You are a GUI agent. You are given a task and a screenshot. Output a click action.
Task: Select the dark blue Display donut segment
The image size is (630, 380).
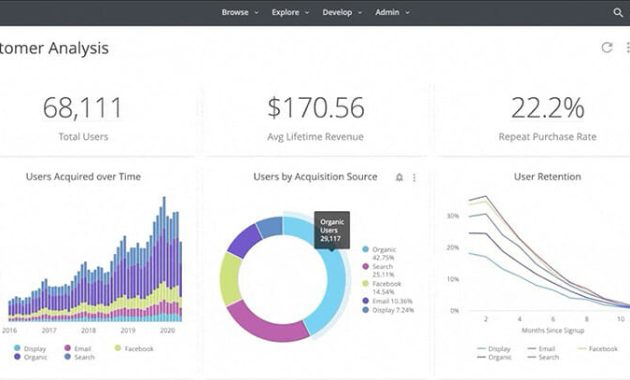[270, 226]
